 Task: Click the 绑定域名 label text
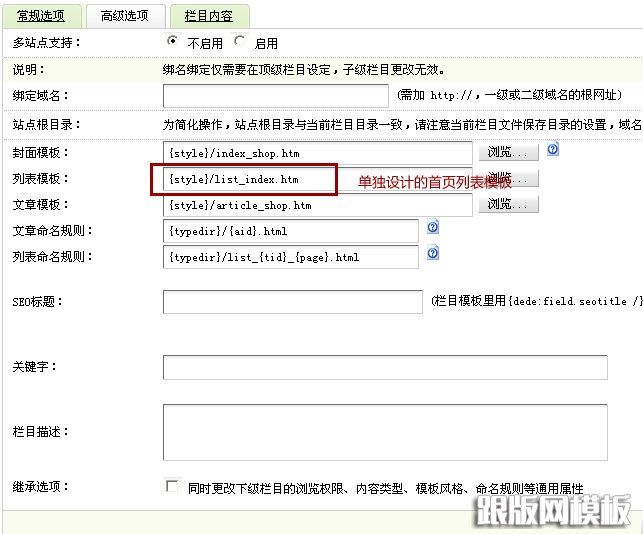pos(40,96)
